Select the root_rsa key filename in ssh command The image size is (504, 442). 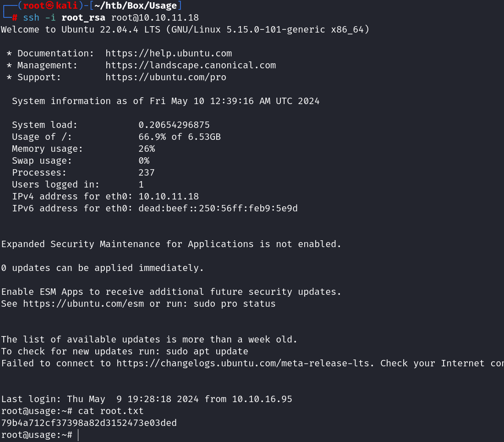[83, 17]
